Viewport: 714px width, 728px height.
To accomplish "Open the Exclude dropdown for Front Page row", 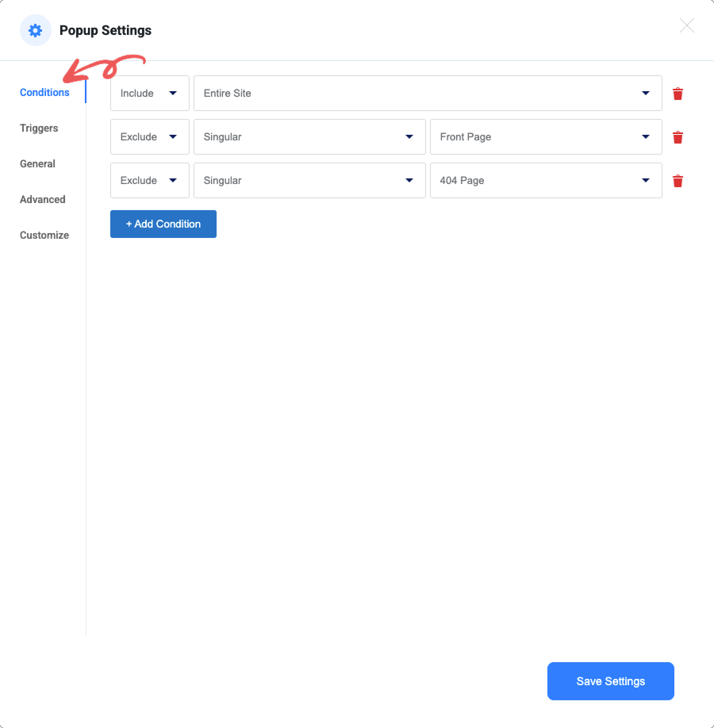I will [x=149, y=137].
